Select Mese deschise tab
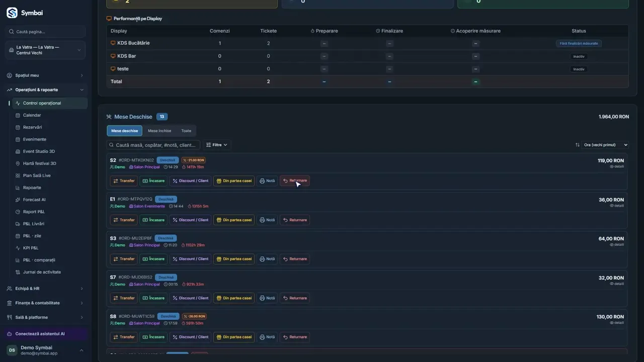The image size is (644, 362). [124, 131]
